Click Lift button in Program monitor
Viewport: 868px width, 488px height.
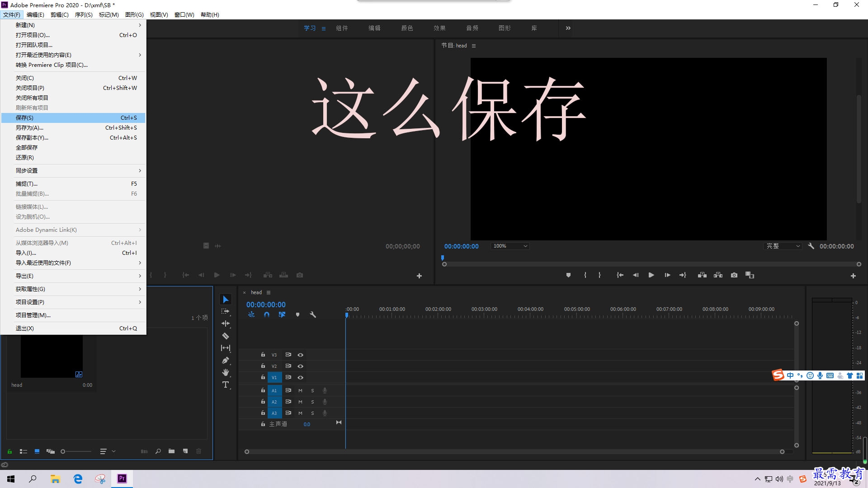[702, 275]
